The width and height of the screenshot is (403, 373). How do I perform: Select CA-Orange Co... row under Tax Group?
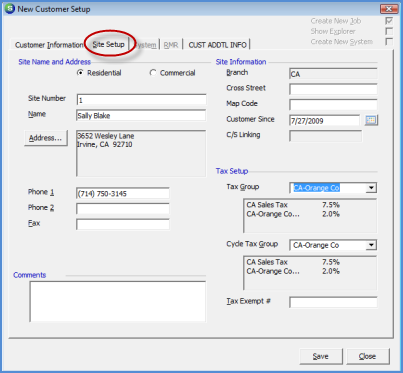pyautogui.click(x=293, y=214)
